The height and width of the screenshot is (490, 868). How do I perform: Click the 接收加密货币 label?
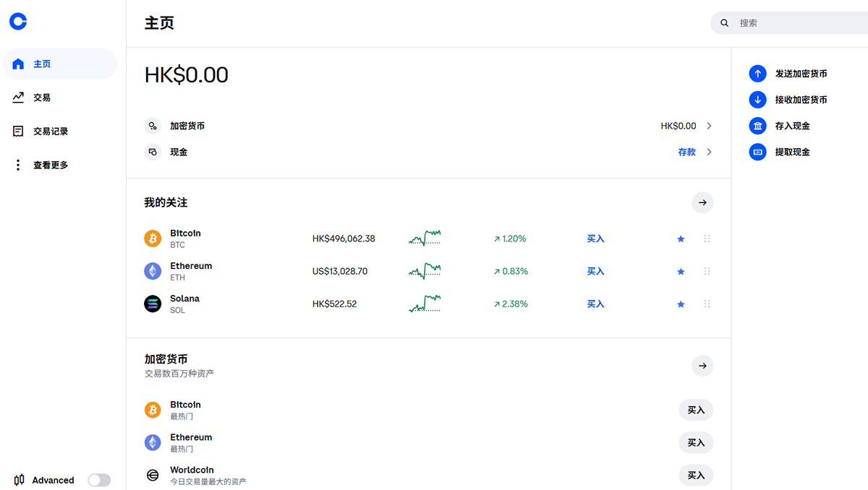pyautogui.click(x=801, y=100)
